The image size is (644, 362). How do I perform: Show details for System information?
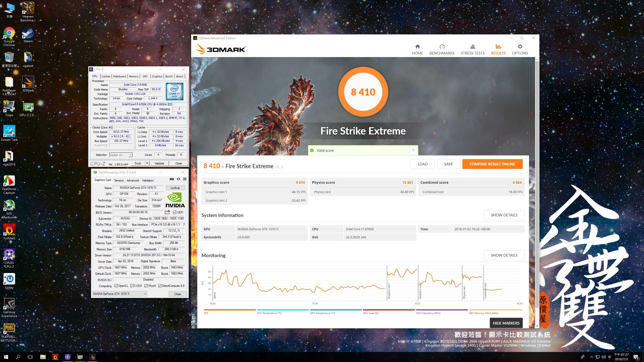coord(504,215)
